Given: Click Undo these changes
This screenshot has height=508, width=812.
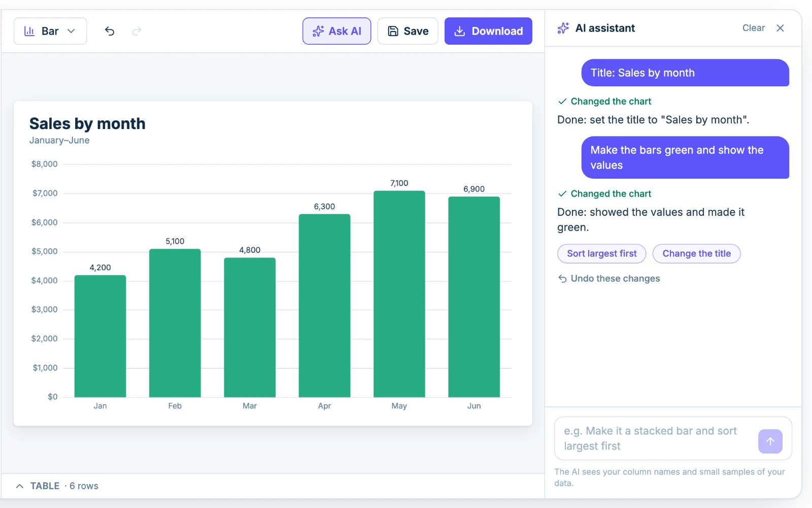Looking at the screenshot, I should coord(609,278).
